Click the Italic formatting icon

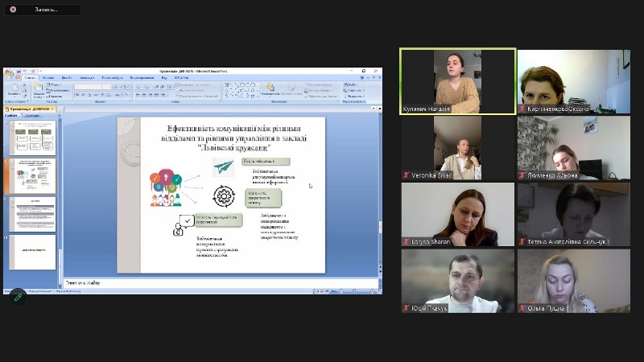pos(84,94)
